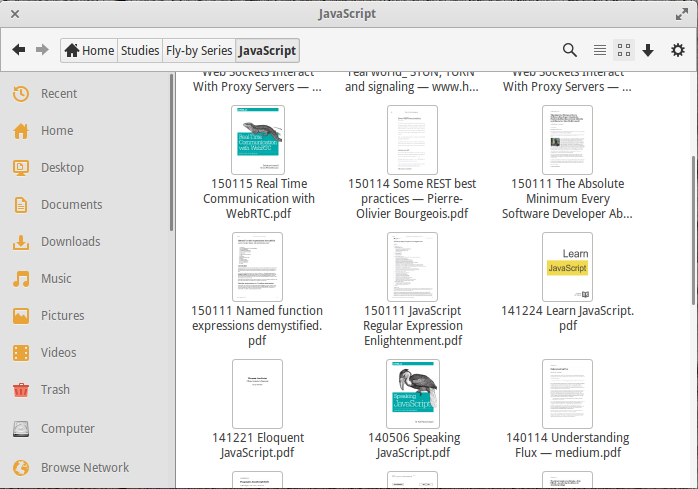Select Eloquent JavaScript PDF thumbnail
Image resolution: width=698 pixels, height=489 pixels.
pyautogui.click(x=258, y=394)
